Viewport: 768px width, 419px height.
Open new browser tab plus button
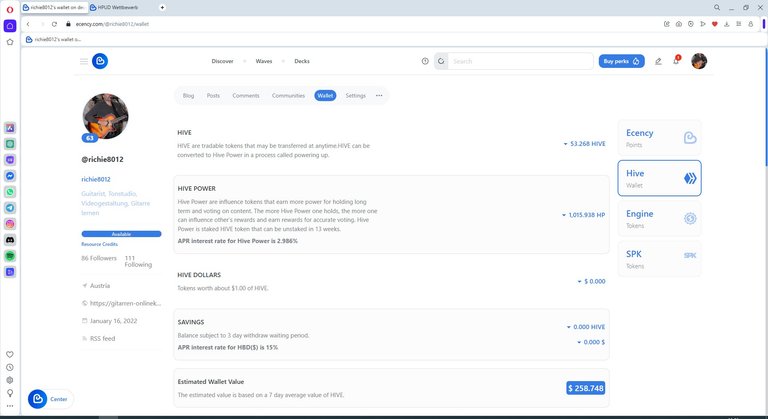(x=162, y=7)
